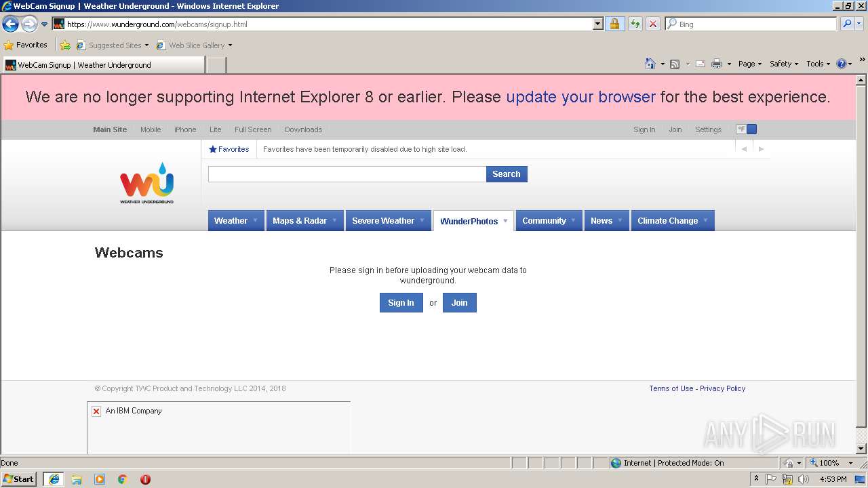Open the media player taskbar icon
Screen dimensions: 868x488
tap(100, 479)
